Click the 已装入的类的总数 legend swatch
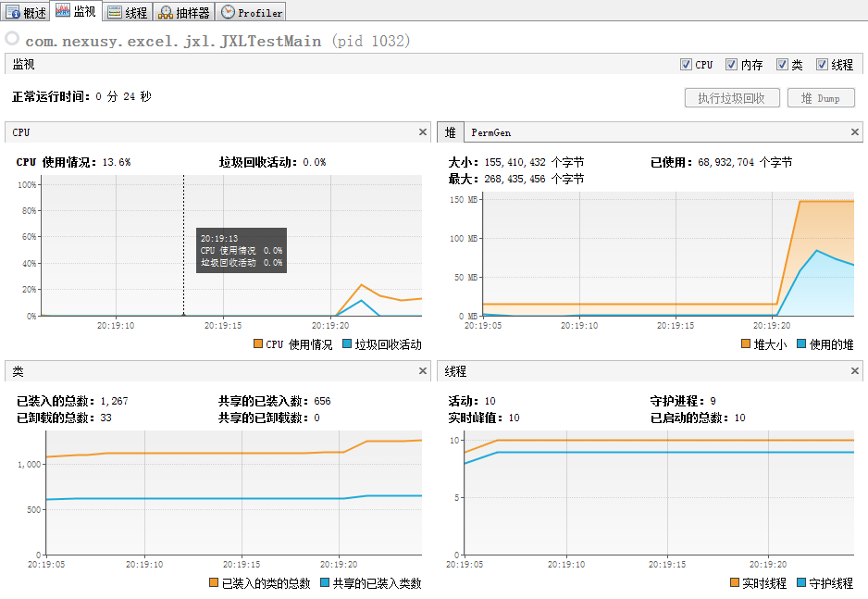 tap(214, 582)
